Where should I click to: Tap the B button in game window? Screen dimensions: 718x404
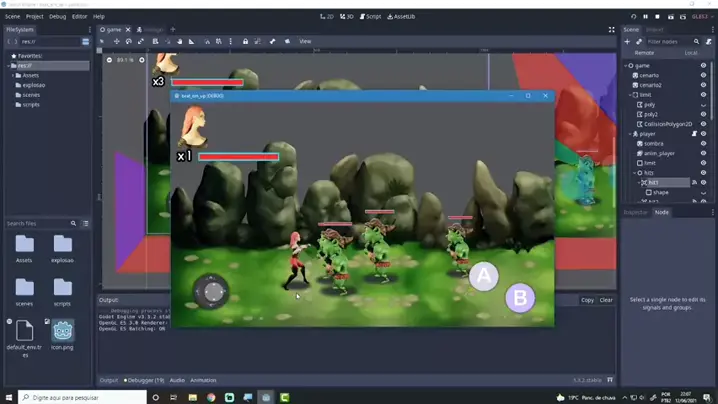(520, 298)
